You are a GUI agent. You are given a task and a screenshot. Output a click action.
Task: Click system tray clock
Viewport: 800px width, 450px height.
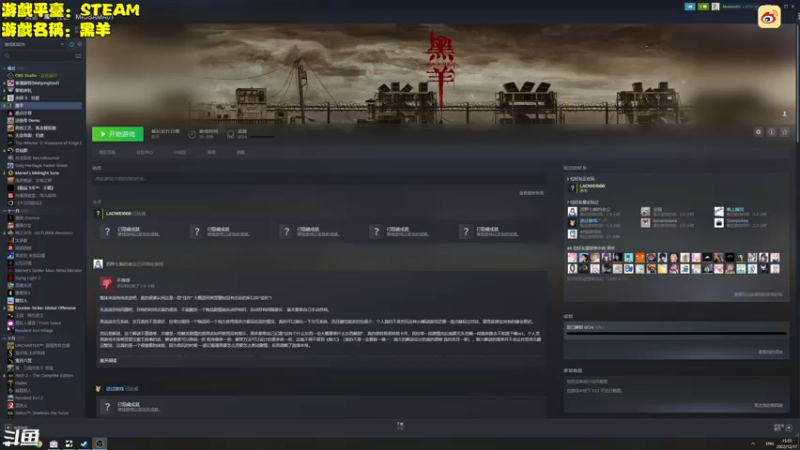click(x=787, y=443)
